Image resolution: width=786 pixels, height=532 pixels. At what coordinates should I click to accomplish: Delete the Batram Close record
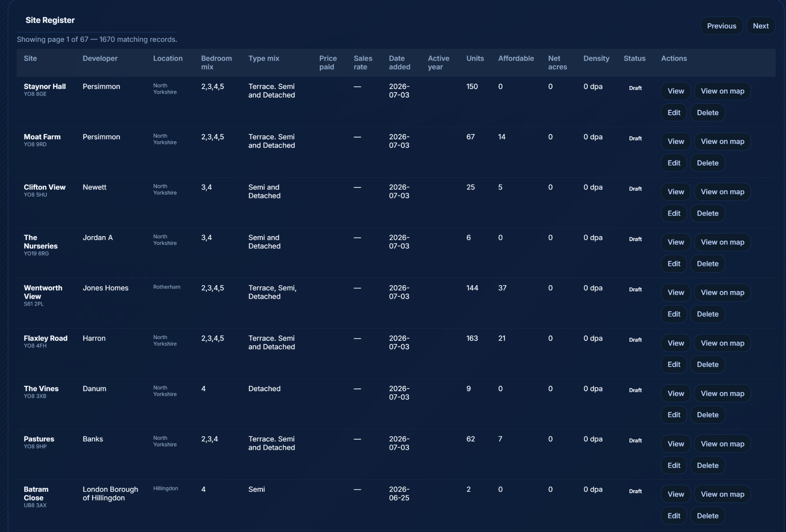pyautogui.click(x=707, y=515)
